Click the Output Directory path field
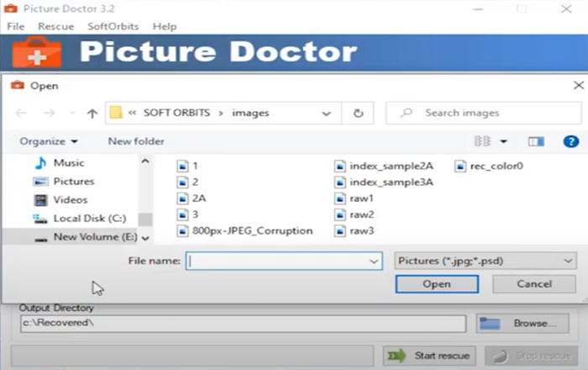This screenshot has width=588, height=370. [244, 323]
